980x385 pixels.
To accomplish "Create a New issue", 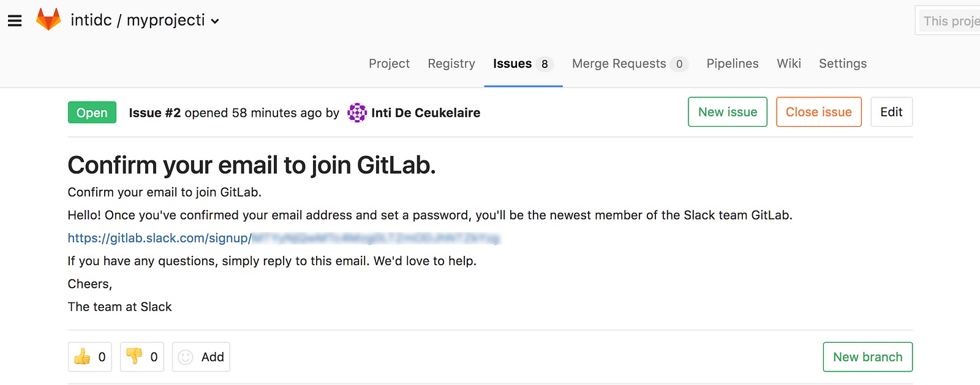I will point(728,112).
